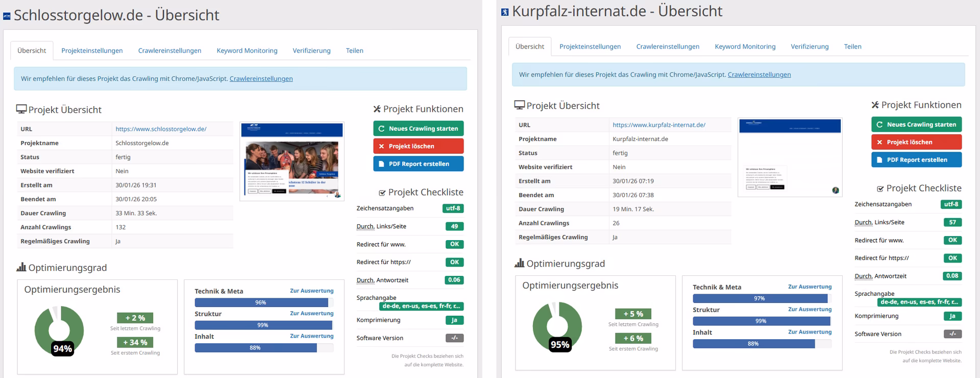Click Schlosstorgelow Software Version '-/-' badge
Viewport: 980px width, 378px height.
coord(454,338)
